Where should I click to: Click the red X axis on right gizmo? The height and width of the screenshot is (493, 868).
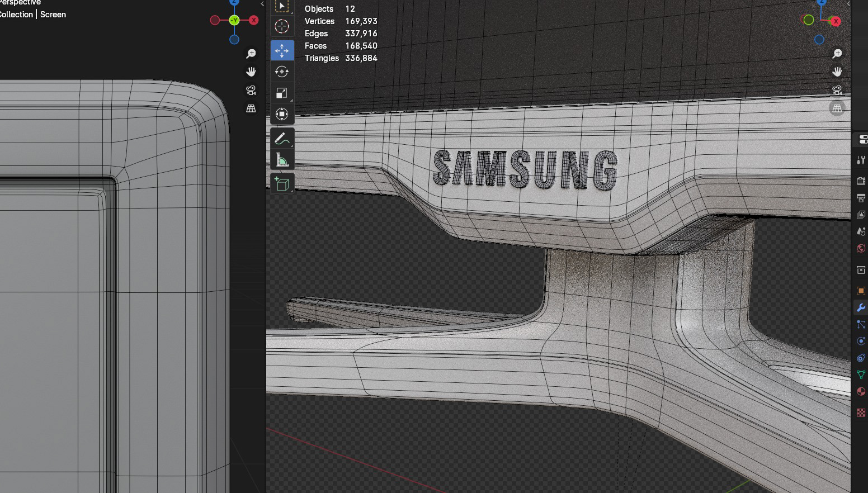[836, 21]
